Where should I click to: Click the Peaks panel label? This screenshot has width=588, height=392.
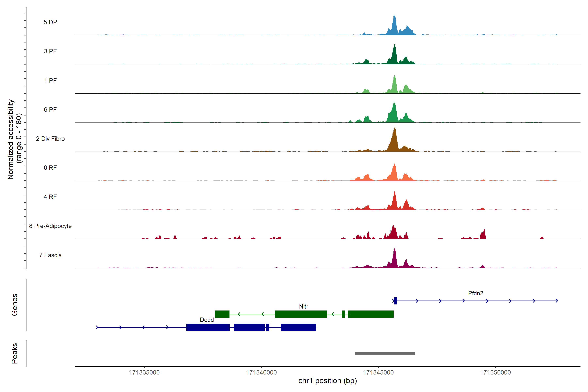click(x=15, y=353)
